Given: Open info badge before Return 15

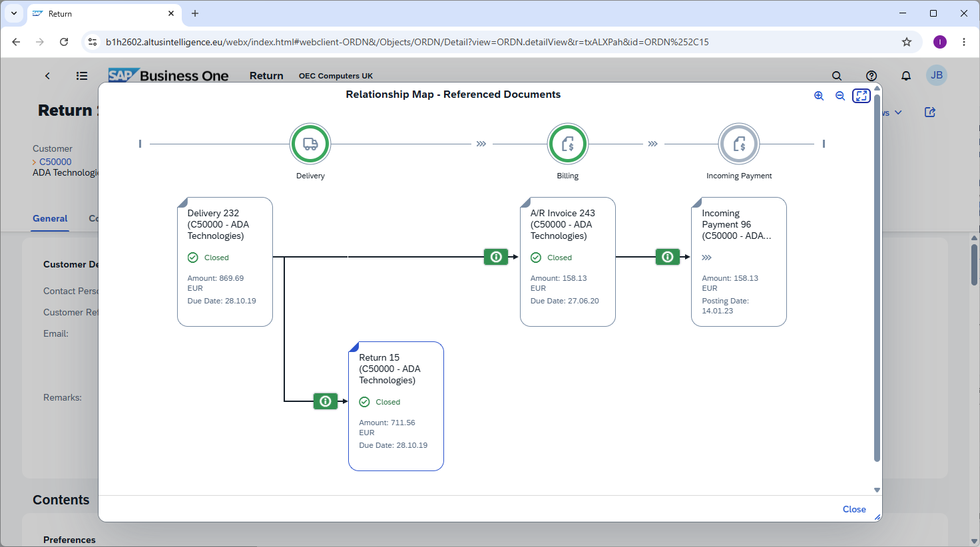Looking at the screenshot, I should tap(326, 401).
